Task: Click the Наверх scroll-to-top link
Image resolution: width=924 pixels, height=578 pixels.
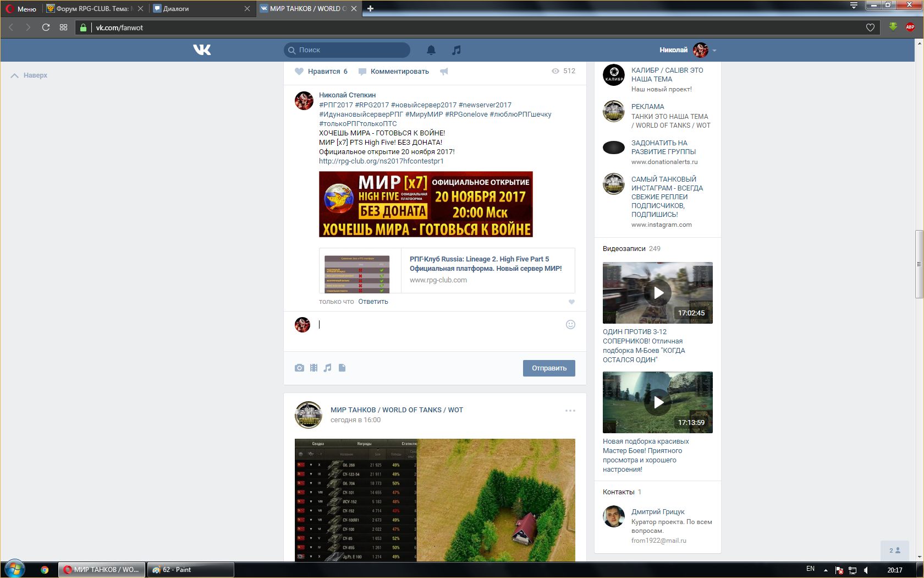Action: [29, 75]
